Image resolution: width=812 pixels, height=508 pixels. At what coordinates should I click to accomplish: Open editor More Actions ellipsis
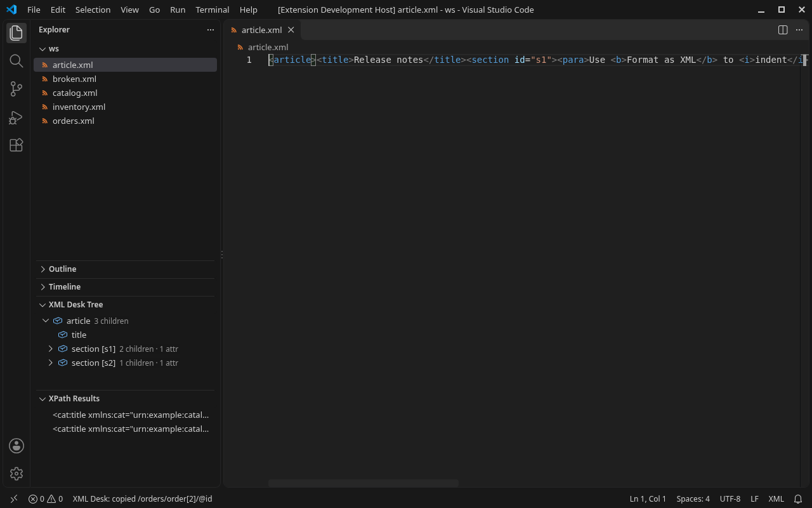[x=799, y=30]
